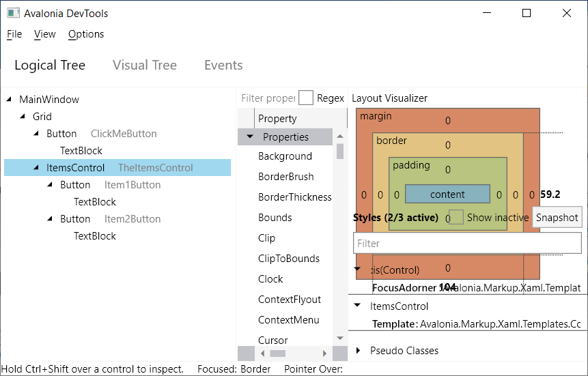Select the BorderBrush property row
The width and height of the screenshot is (588, 376).
pyautogui.click(x=285, y=177)
